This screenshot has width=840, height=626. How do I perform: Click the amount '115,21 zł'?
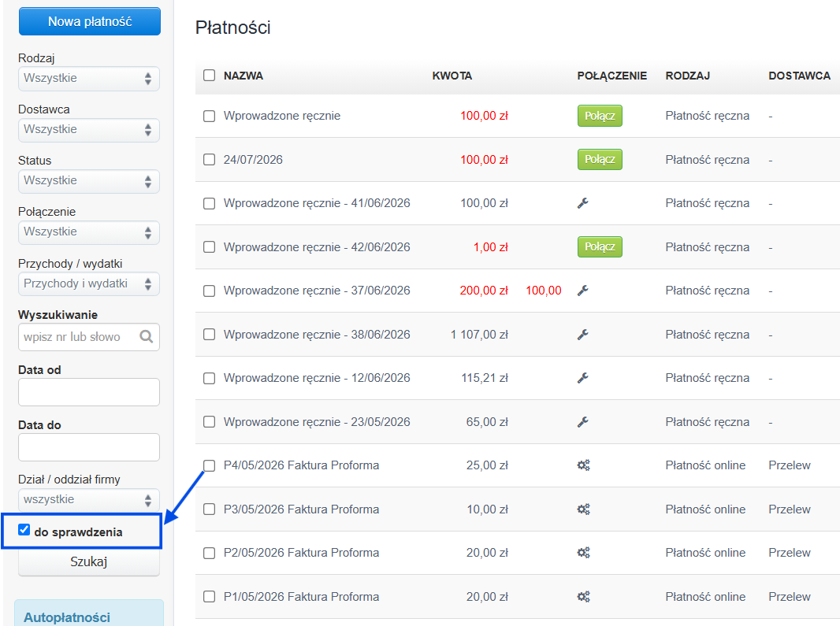(485, 378)
